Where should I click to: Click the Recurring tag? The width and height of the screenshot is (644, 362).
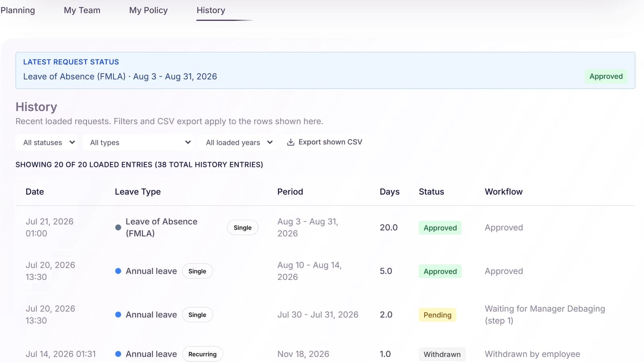coord(202,354)
